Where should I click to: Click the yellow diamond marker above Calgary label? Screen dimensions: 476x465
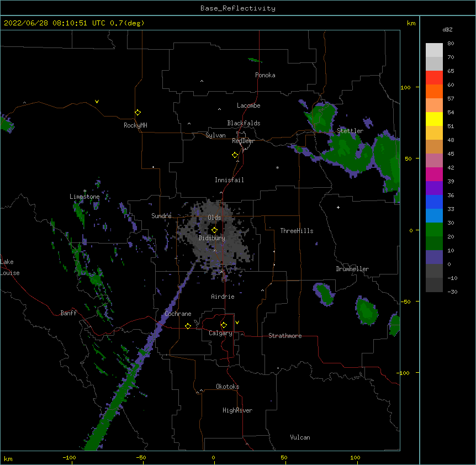224,325
